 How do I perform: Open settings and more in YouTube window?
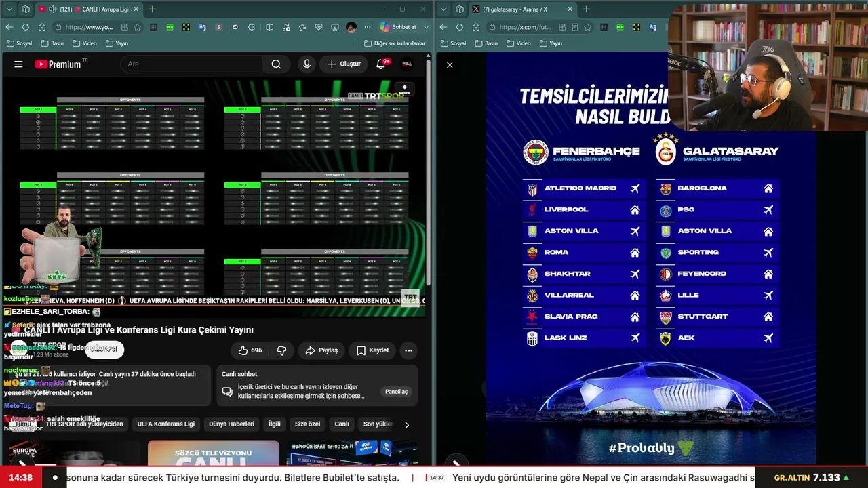point(368,27)
